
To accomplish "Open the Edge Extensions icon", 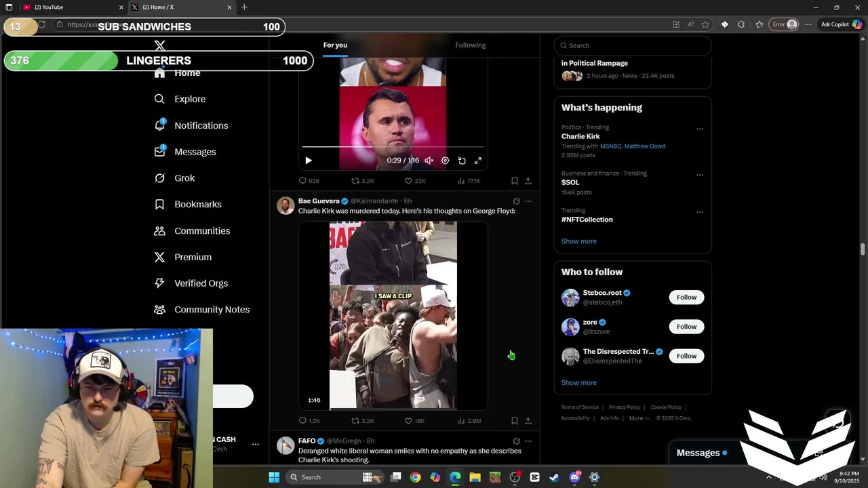I will pos(741,24).
